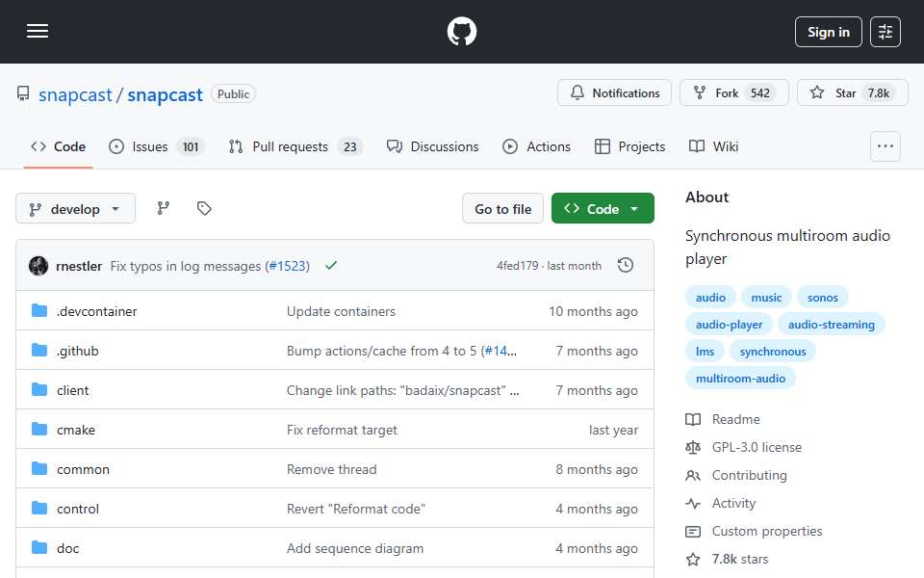Open the Actions tab
This screenshot has width=924, height=578.
(x=536, y=146)
